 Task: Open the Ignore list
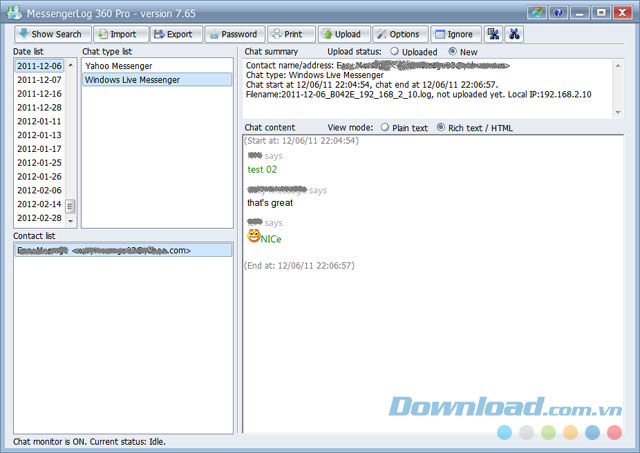[455, 34]
